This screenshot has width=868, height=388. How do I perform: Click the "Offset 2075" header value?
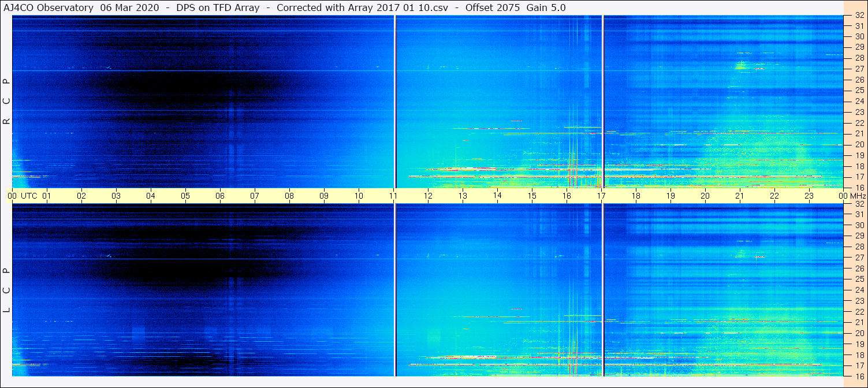[x=492, y=8]
